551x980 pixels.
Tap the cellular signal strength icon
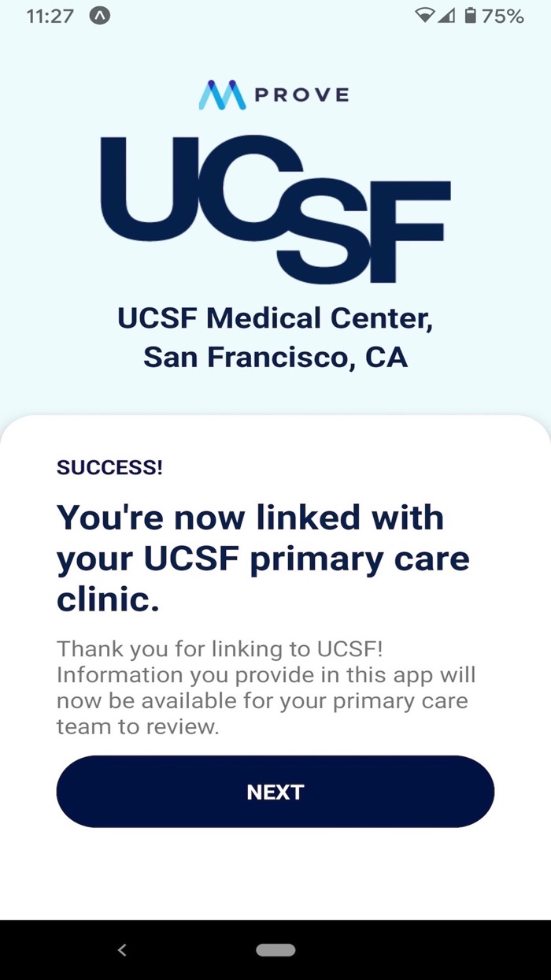[x=446, y=16]
